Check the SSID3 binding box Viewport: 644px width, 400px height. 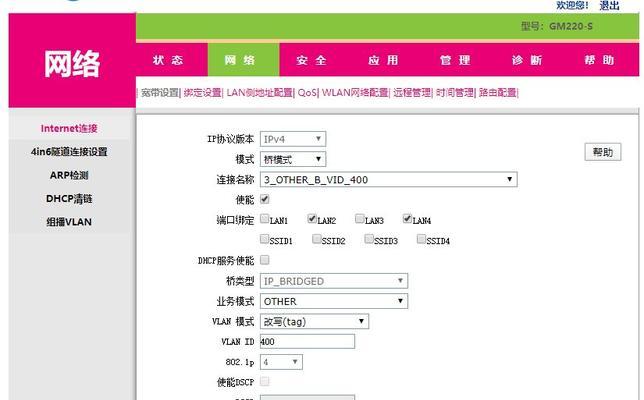coord(369,239)
